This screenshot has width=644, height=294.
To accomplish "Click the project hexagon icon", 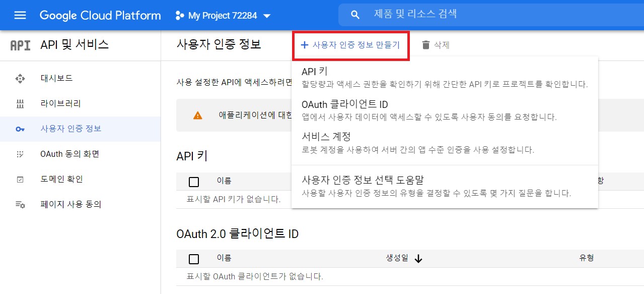I will 179,16.
